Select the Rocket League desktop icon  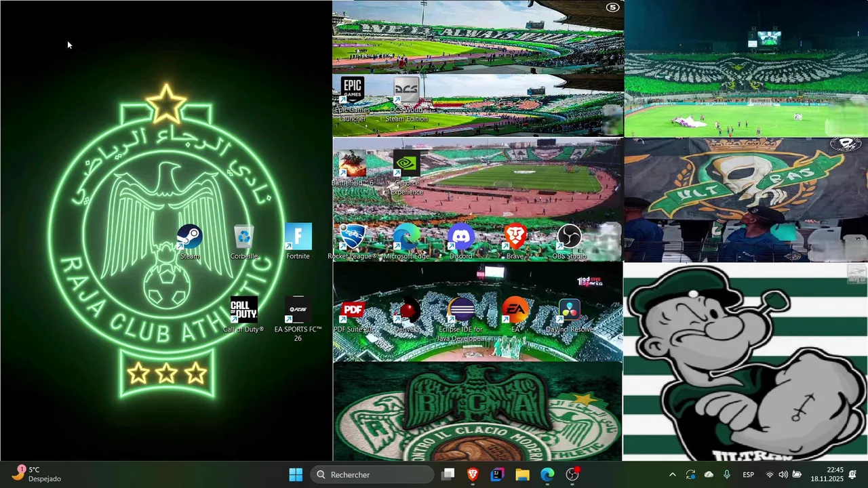tap(352, 242)
